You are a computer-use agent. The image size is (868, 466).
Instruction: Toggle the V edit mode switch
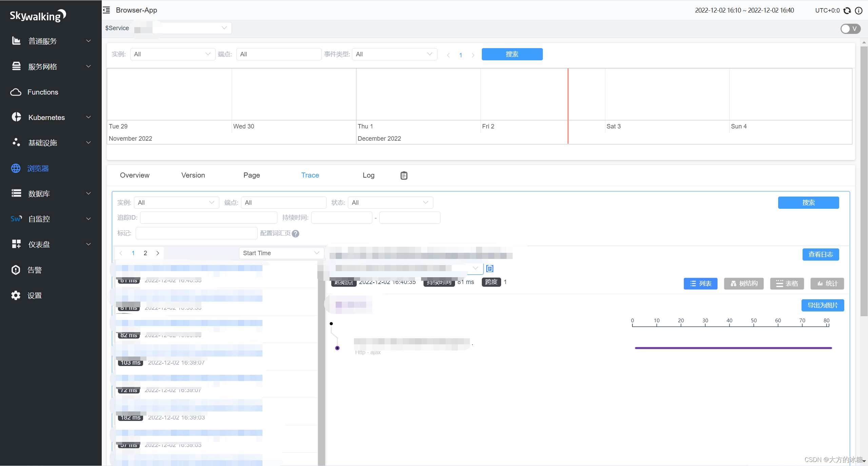tap(850, 29)
